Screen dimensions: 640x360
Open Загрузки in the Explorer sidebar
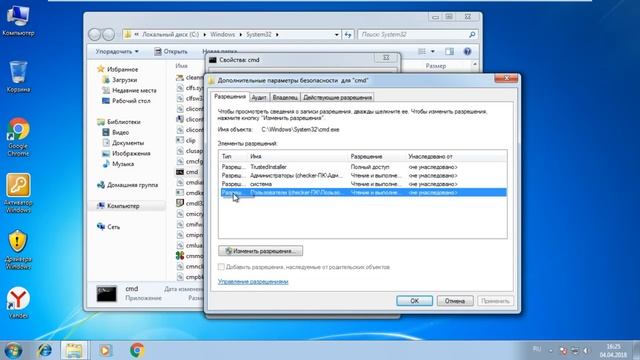click(x=120, y=80)
